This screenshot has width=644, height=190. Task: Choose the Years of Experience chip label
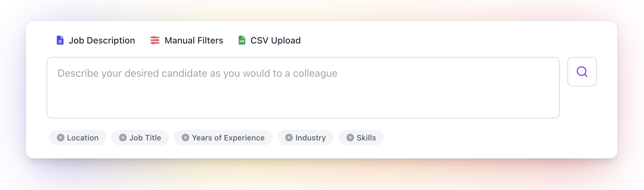pos(228,138)
